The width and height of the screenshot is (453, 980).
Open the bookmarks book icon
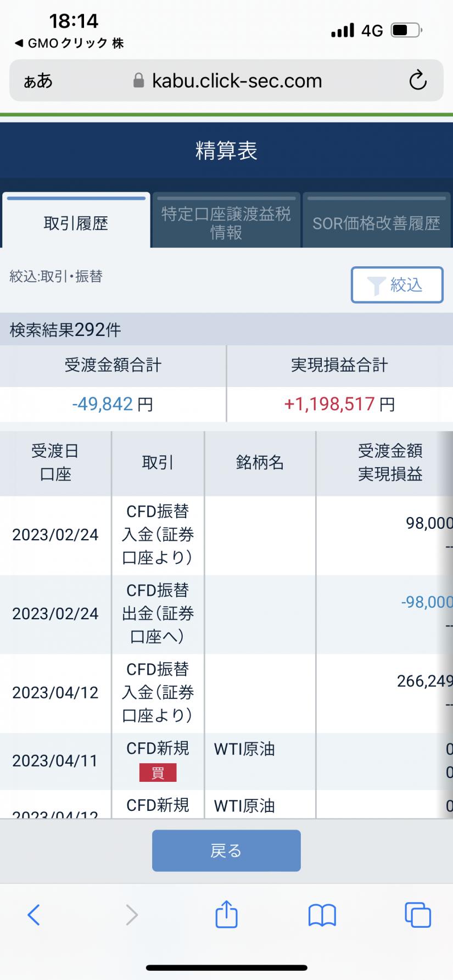tap(322, 915)
